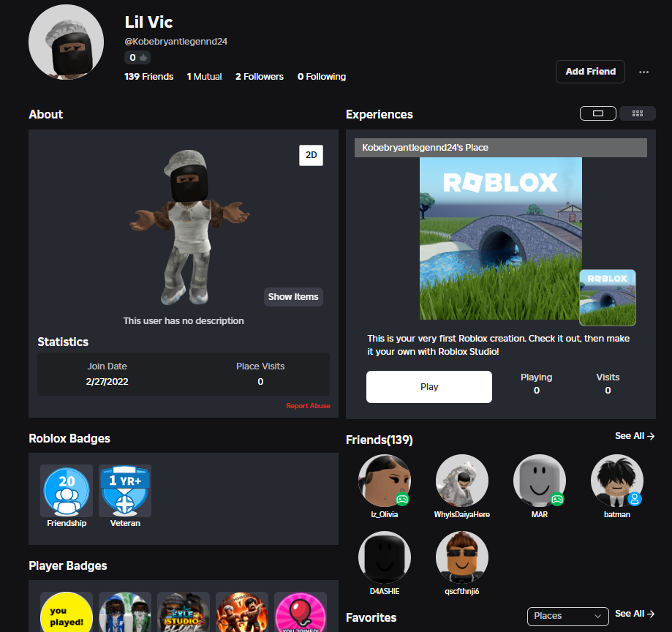Image resolution: width=672 pixels, height=632 pixels.
Task: Click the Place Visits statistic label
Action: point(260,366)
